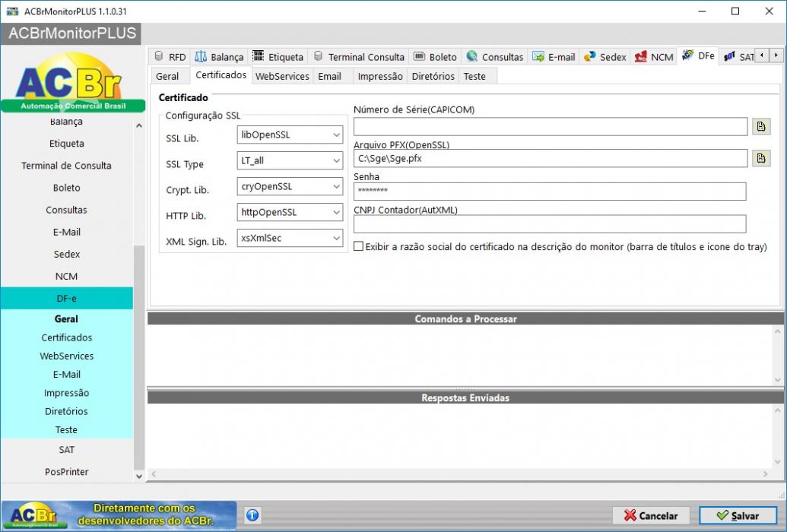
Task: Expand the SSL Lib. dropdown
Action: (x=290, y=135)
